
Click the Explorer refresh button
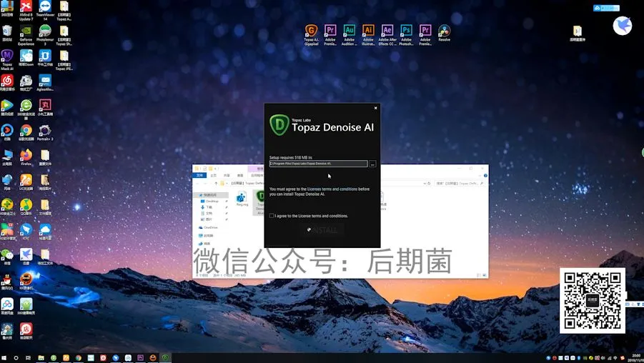click(429, 183)
